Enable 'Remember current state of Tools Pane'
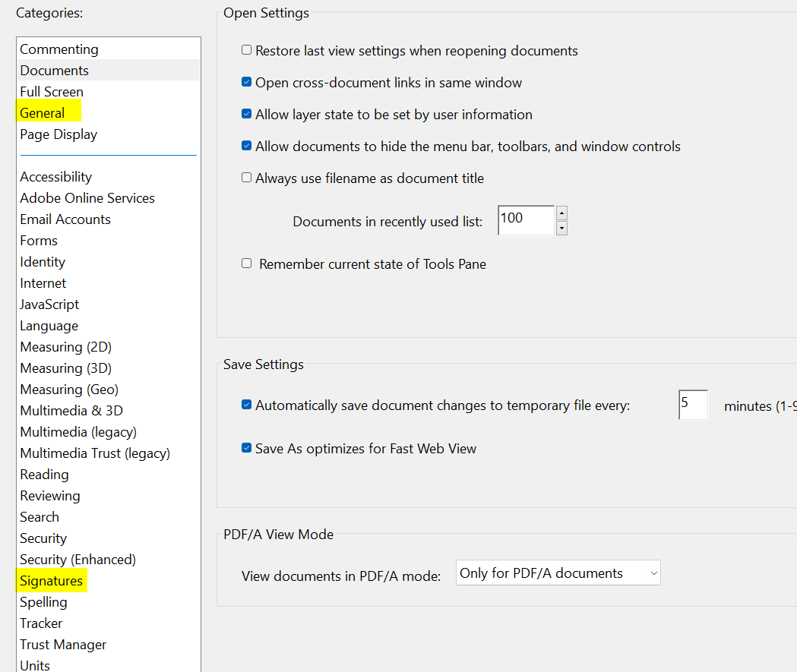Image resolution: width=797 pixels, height=672 pixels. tap(246, 263)
